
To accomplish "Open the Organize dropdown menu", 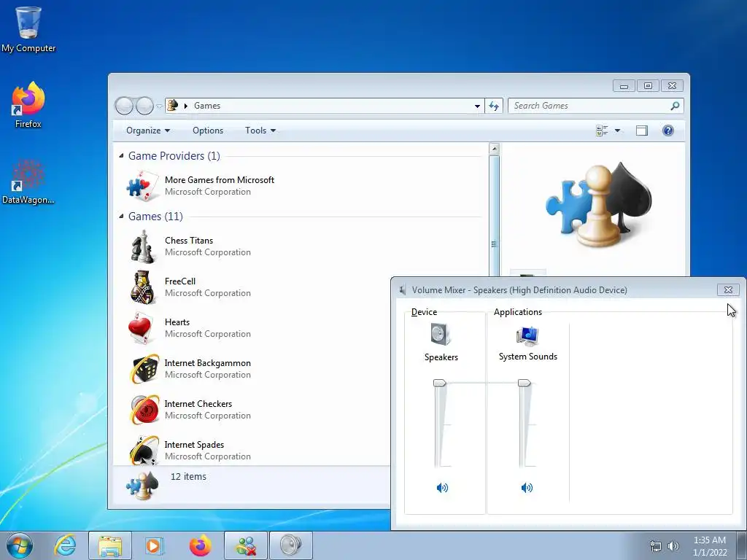I will click(x=148, y=131).
